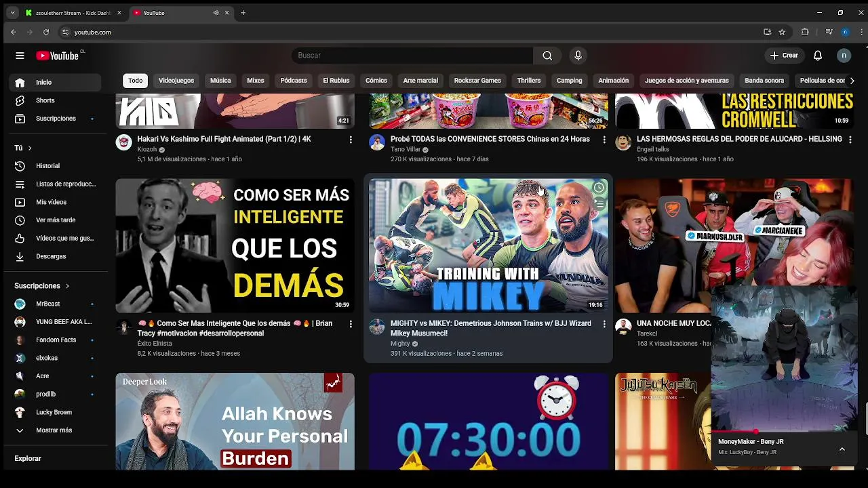The width and height of the screenshot is (868, 488).
Task: Open the Allah Knows Your Personal Burden thumbnail
Action: (235, 422)
